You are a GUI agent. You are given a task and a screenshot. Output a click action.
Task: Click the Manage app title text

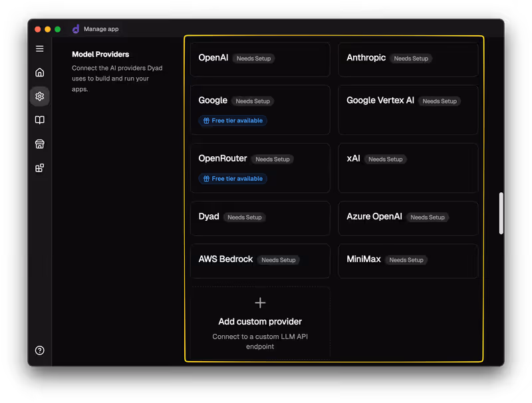[101, 29]
